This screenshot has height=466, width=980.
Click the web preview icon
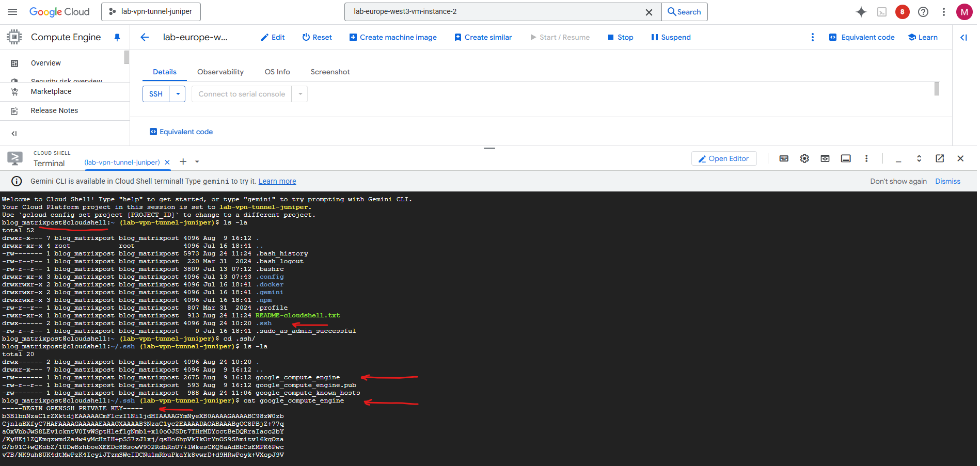coord(825,158)
